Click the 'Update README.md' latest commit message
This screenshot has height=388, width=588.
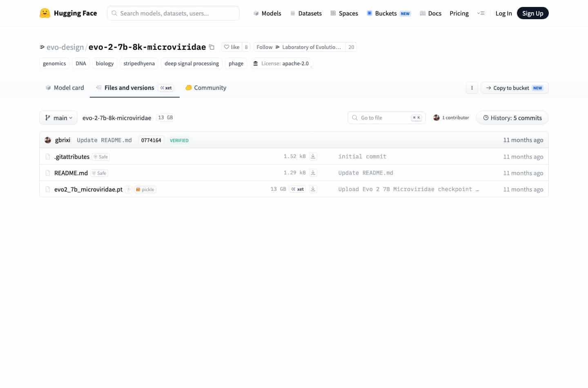[x=104, y=140]
